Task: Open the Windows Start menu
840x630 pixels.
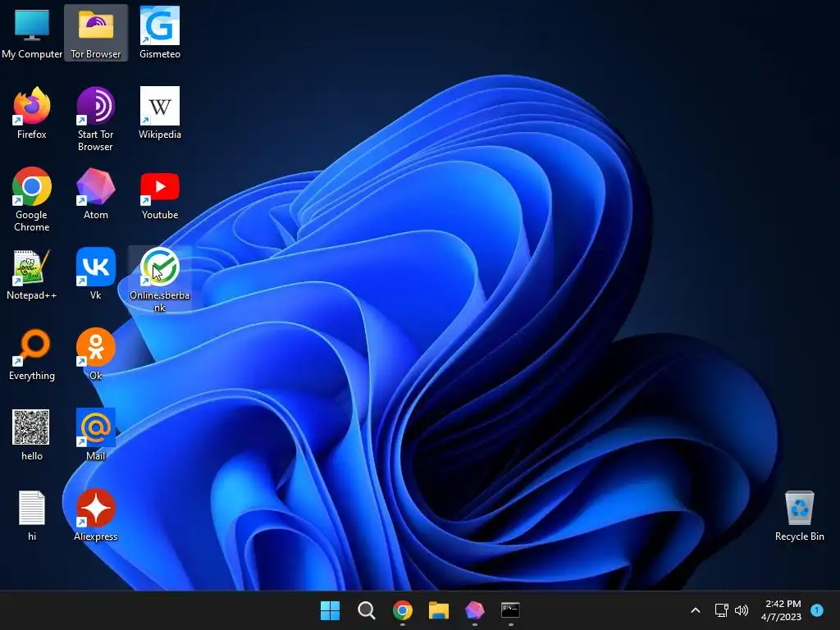Action: click(330, 610)
